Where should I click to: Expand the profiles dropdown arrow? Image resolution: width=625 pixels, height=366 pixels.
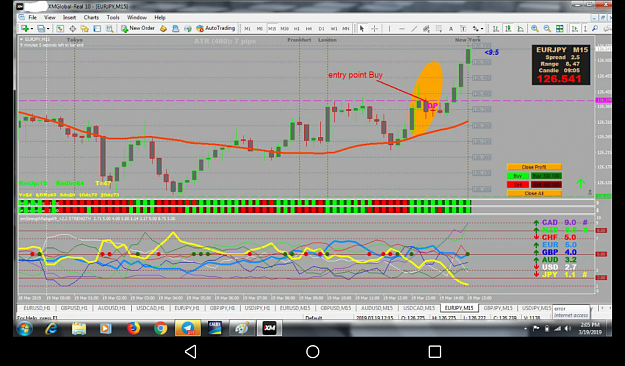tap(48, 29)
